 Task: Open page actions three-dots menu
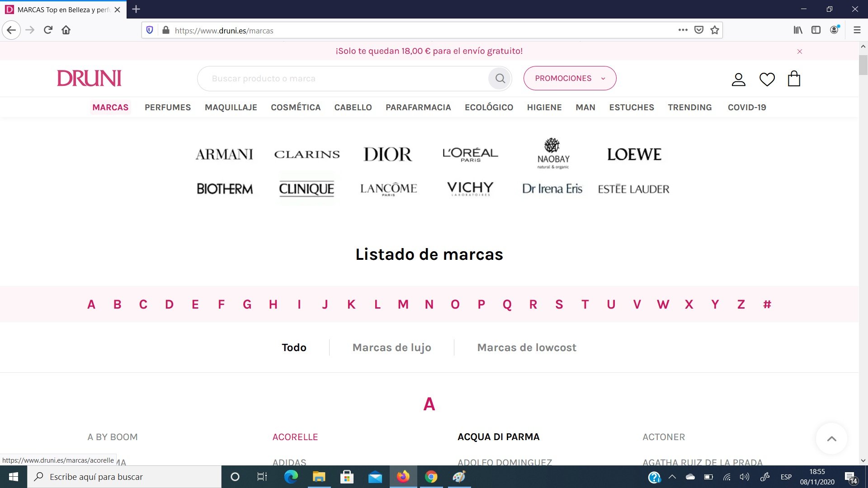(683, 30)
